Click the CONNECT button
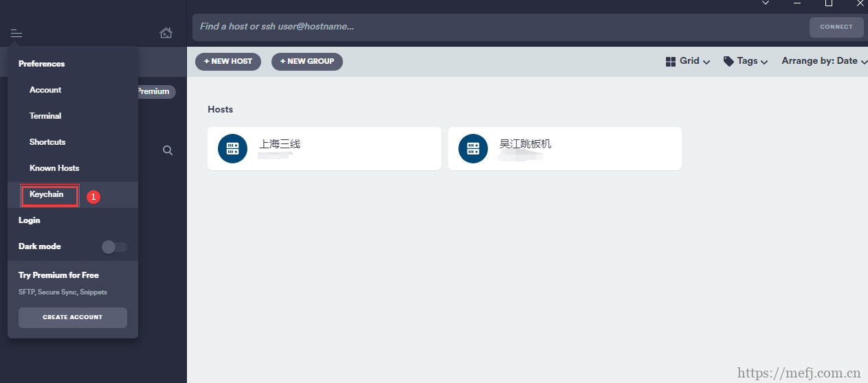This screenshot has width=868, height=383. 836,27
